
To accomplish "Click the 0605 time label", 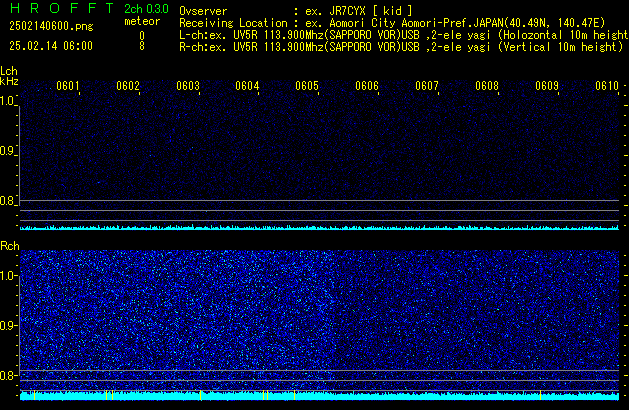I will point(307,86).
